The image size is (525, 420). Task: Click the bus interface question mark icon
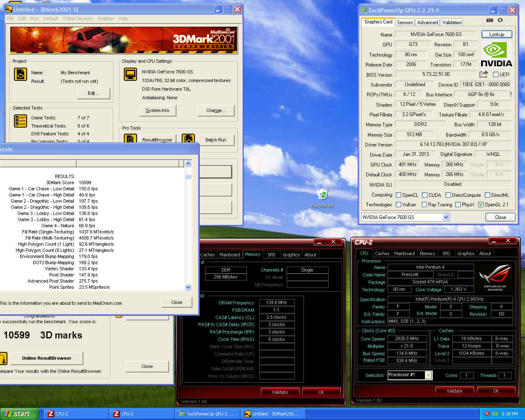[511, 94]
